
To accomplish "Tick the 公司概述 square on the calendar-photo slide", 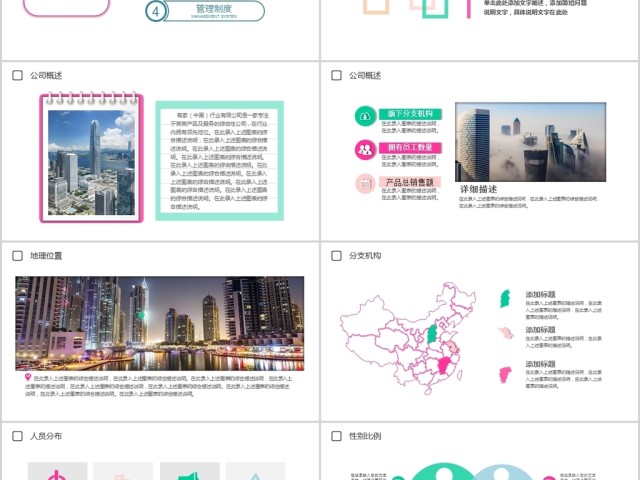I will click(18, 76).
